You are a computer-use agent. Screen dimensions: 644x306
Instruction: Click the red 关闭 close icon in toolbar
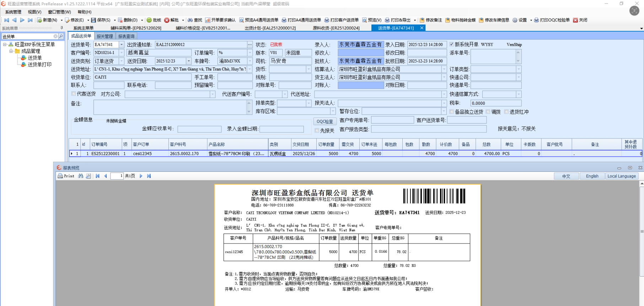pyautogui.click(x=575, y=20)
